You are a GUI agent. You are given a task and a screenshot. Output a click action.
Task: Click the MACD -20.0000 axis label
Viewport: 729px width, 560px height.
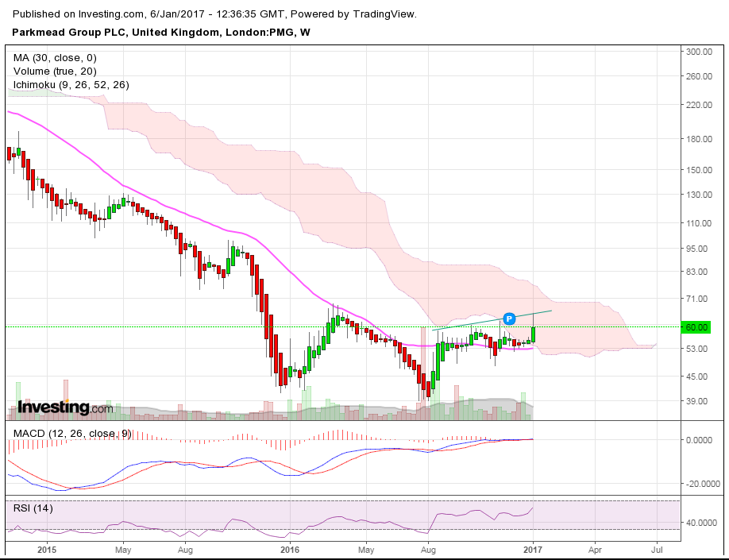click(x=701, y=485)
